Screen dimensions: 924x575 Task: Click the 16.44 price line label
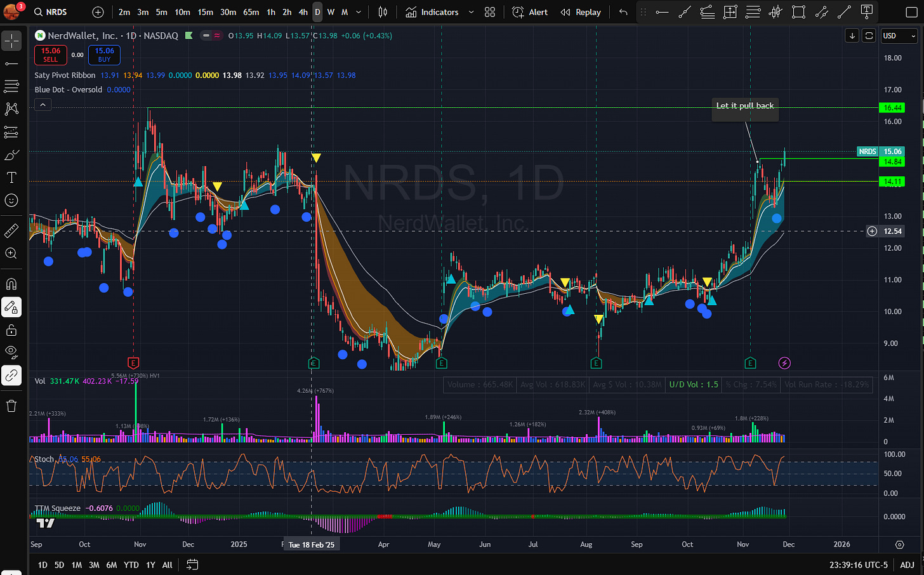tap(892, 108)
